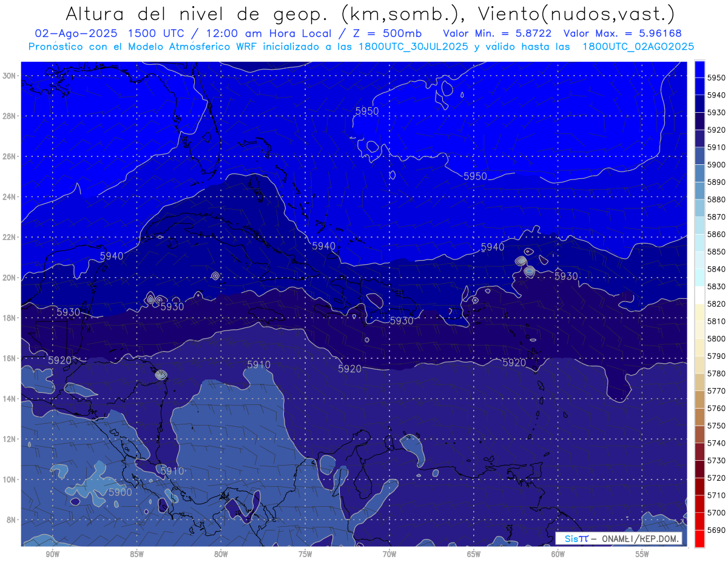Image resolution: width=728 pixels, height=562 pixels.
Task: Click the 20N latitude axis label
Action: click(x=9, y=278)
